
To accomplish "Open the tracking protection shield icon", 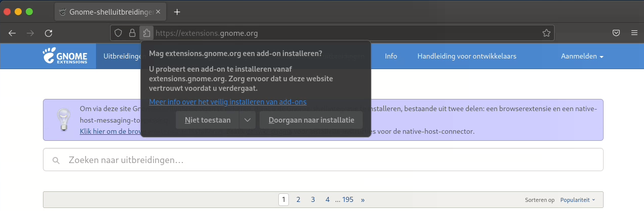I will tap(118, 33).
